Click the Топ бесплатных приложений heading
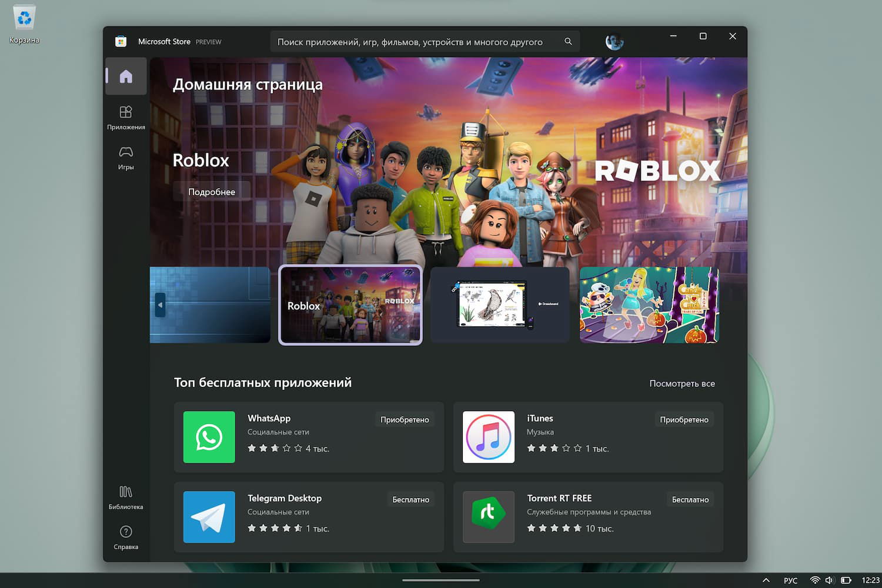Screen dimensions: 882x588 pyautogui.click(x=263, y=383)
